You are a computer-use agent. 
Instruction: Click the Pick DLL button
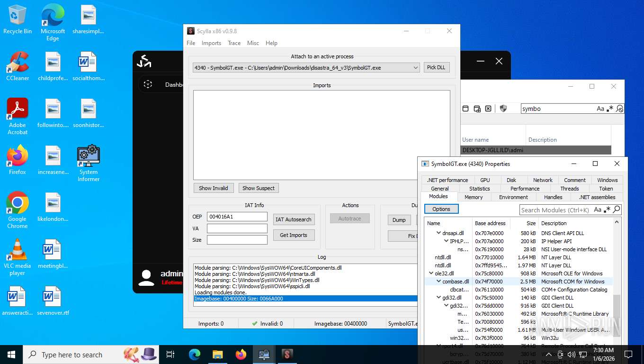pyautogui.click(x=436, y=67)
